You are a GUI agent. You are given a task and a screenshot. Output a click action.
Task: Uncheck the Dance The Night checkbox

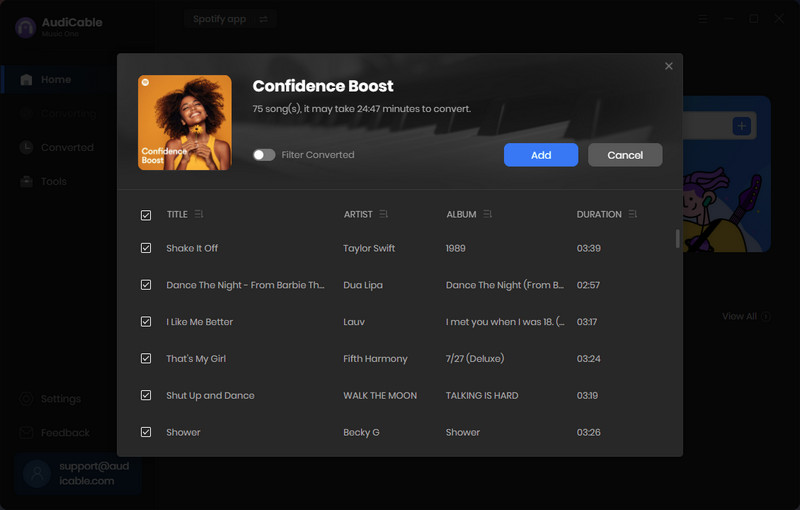point(146,285)
